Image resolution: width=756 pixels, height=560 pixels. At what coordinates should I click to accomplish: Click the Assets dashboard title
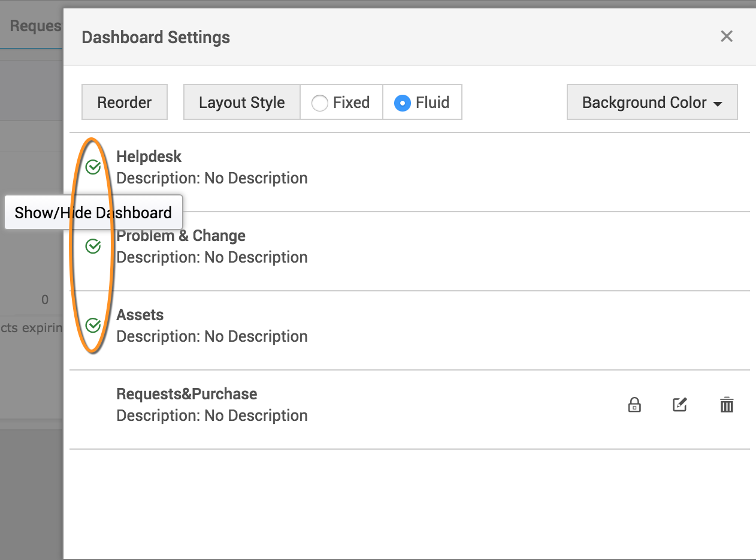[140, 315]
